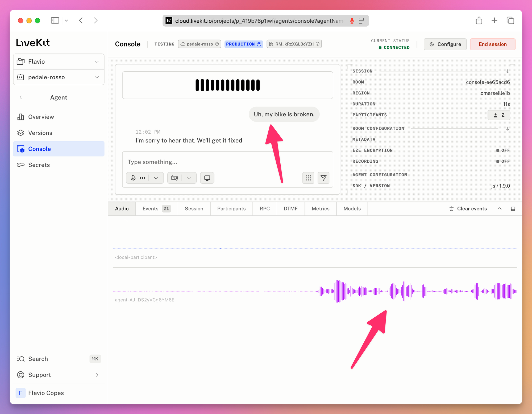
Task: Switch to the Models tab
Action: [352, 209]
